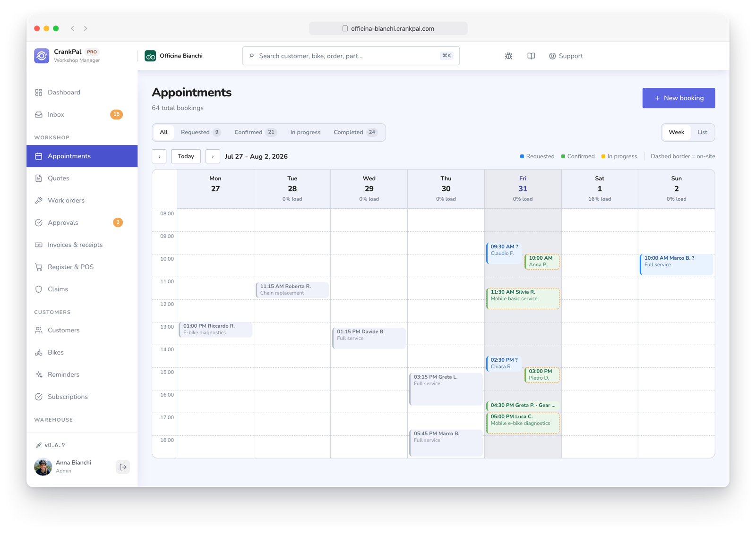Viewport: 756px width, 534px height.
Task: Switch to List view
Action: click(x=702, y=132)
